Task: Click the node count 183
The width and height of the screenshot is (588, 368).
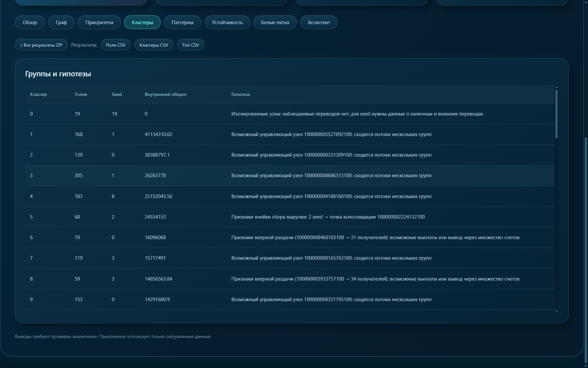Action: [x=78, y=196]
